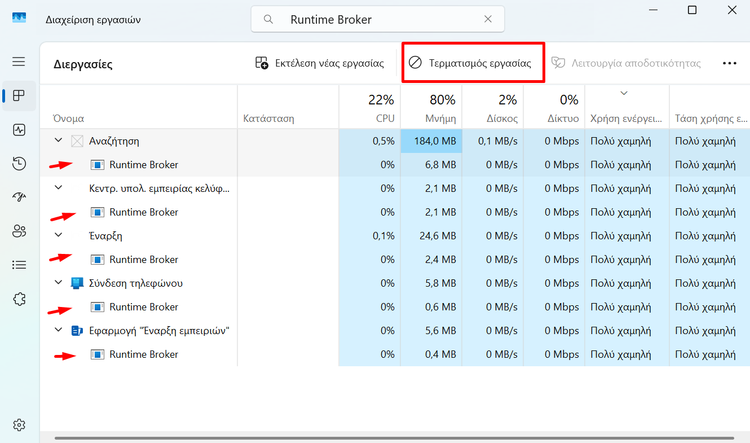Click the 0,4 MB memory cell
The width and height of the screenshot is (750, 443).
point(431,354)
